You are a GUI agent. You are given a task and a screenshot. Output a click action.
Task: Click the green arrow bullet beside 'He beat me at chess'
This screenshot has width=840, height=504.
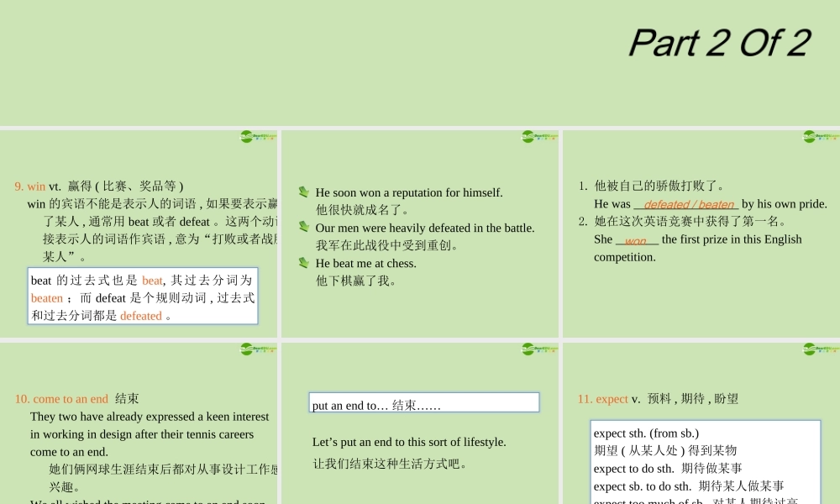304,262
